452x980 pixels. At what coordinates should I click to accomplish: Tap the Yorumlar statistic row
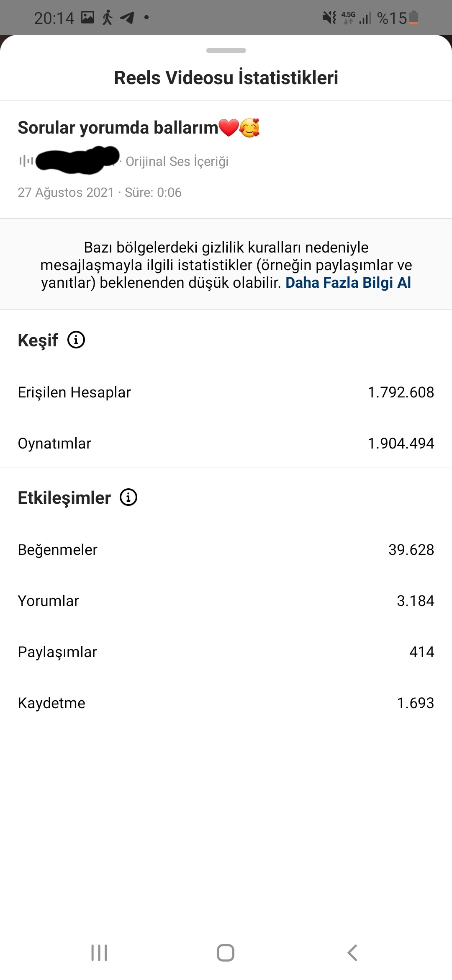[226, 601]
